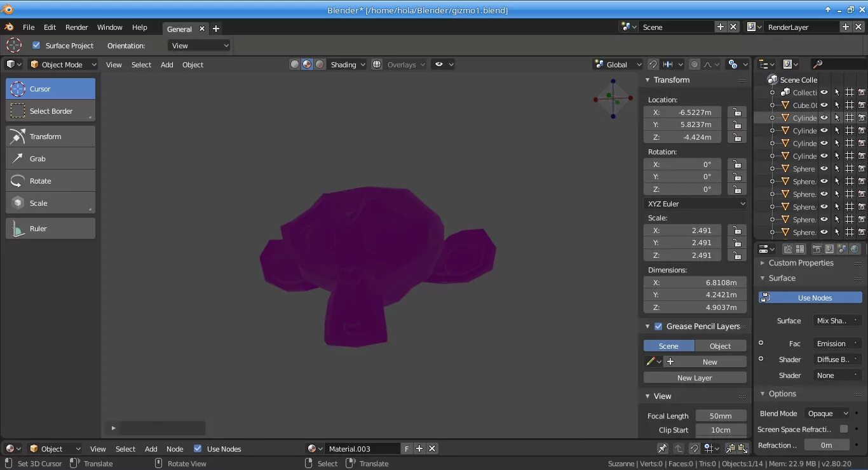Open the Edit menu
This screenshot has height=470, width=868.
click(x=50, y=27)
